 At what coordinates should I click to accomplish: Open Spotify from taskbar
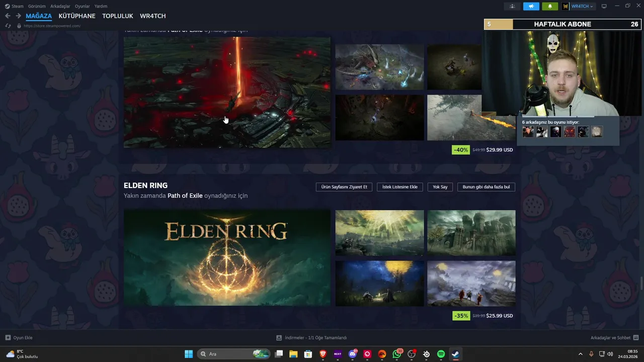click(441, 354)
